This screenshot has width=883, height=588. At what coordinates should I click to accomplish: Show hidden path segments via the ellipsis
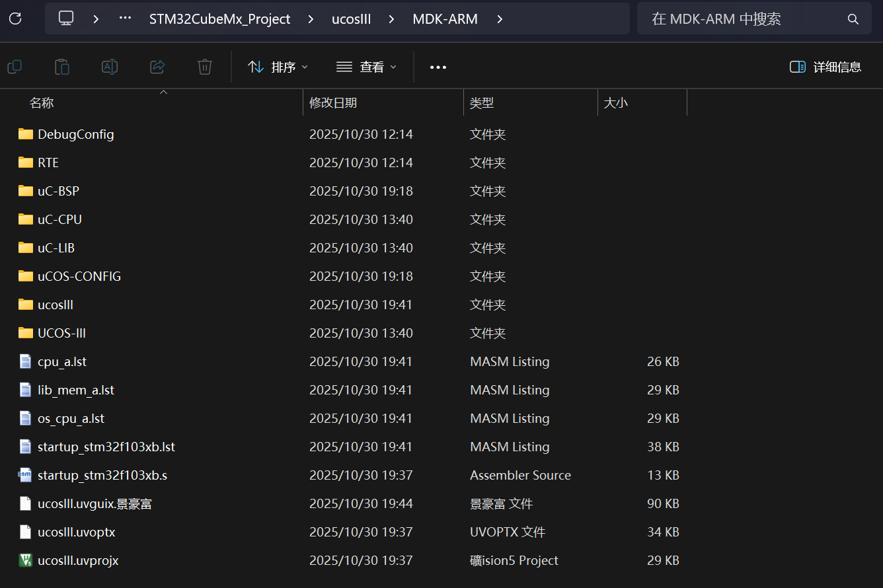(125, 18)
